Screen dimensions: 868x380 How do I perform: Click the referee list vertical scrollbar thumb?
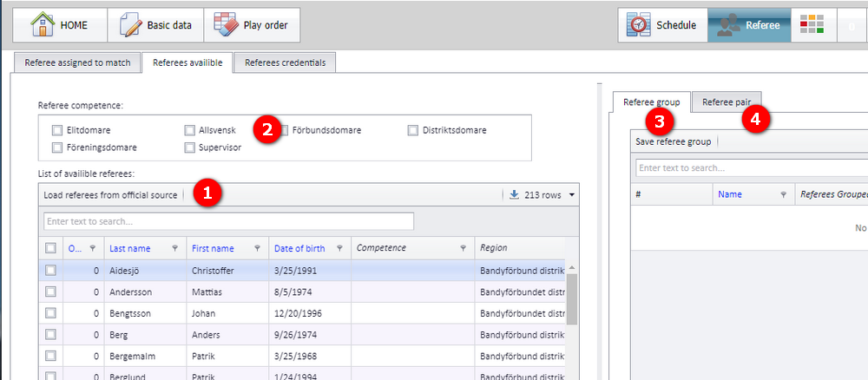click(572, 298)
